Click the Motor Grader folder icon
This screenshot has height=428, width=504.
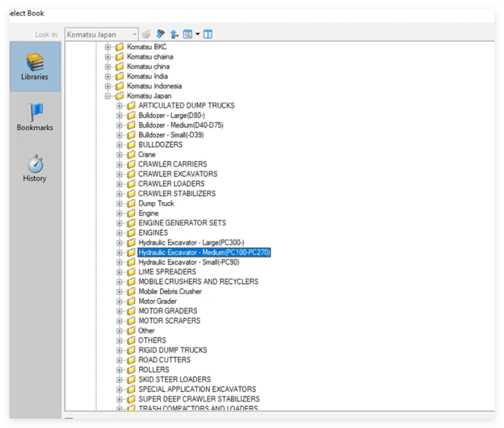[x=131, y=301]
